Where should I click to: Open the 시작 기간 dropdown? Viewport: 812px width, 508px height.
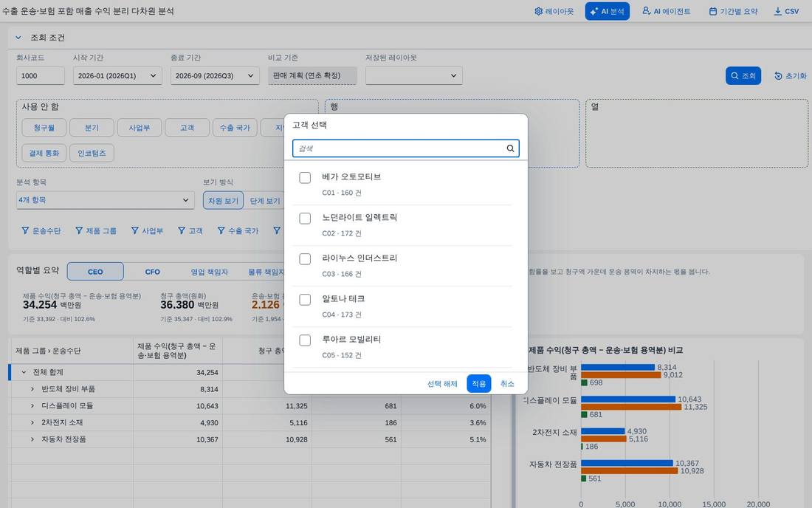(117, 75)
